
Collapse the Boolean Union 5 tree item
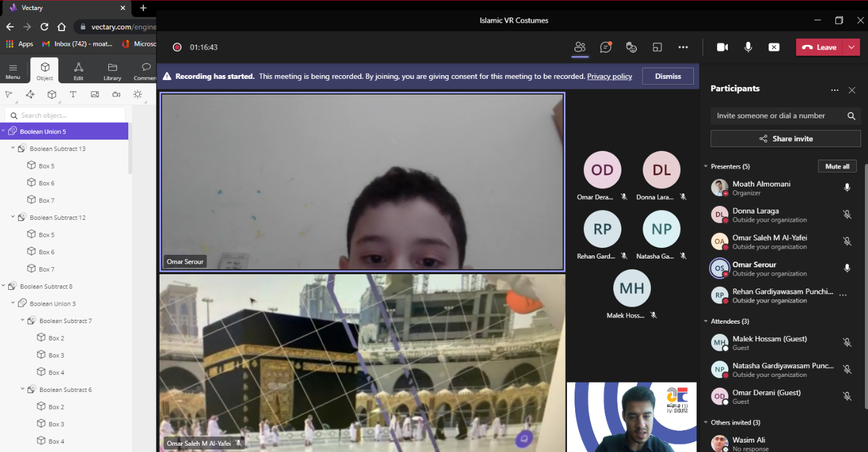3,131
